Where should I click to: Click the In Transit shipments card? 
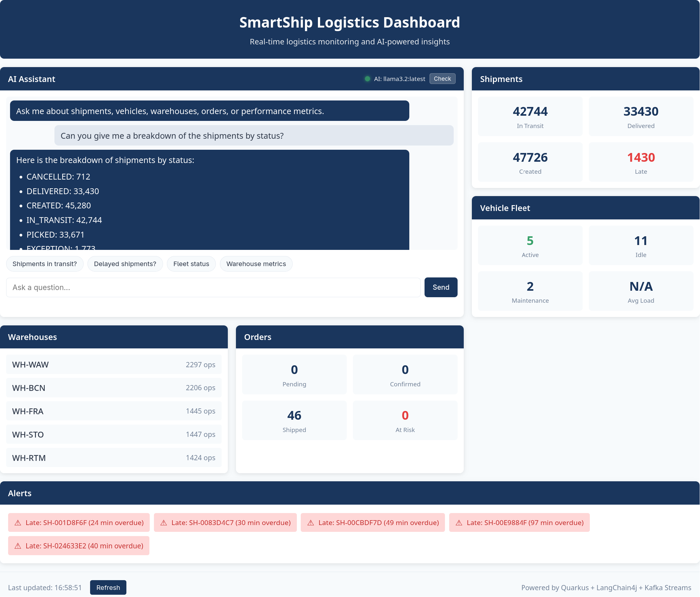pos(530,116)
